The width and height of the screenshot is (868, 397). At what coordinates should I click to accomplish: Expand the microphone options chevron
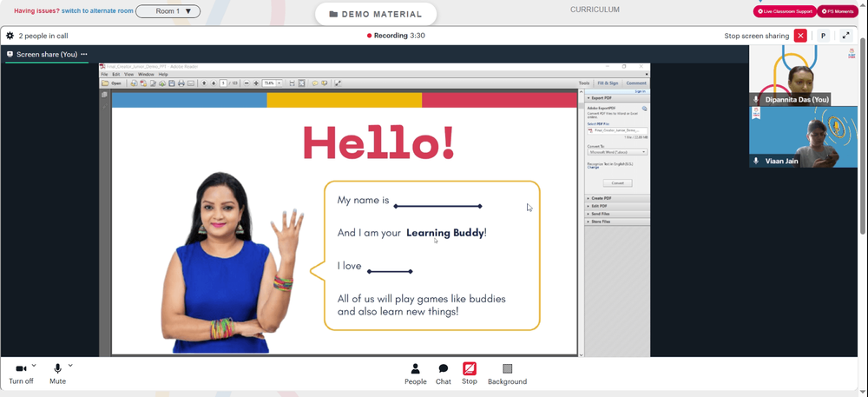70,366
